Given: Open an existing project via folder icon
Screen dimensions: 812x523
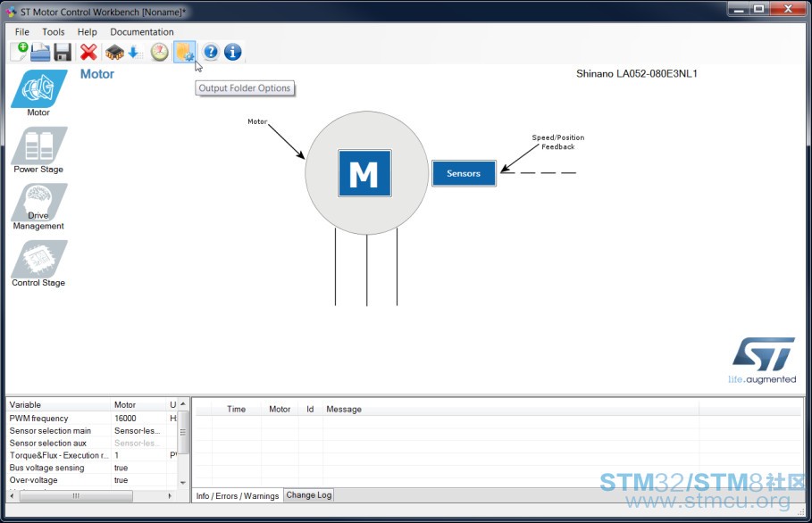Looking at the screenshot, I should 40,53.
